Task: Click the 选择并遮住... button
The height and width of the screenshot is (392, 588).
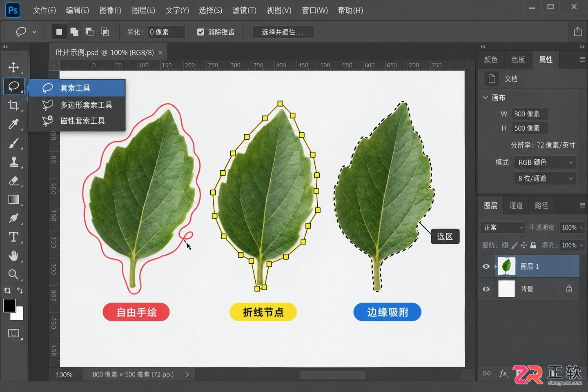Action: click(283, 32)
